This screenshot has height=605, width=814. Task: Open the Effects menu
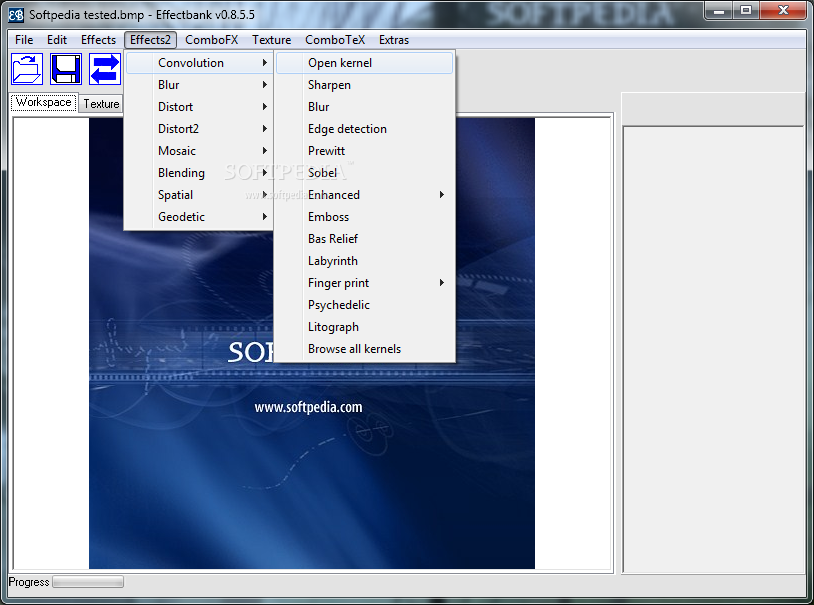click(x=98, y=40)
